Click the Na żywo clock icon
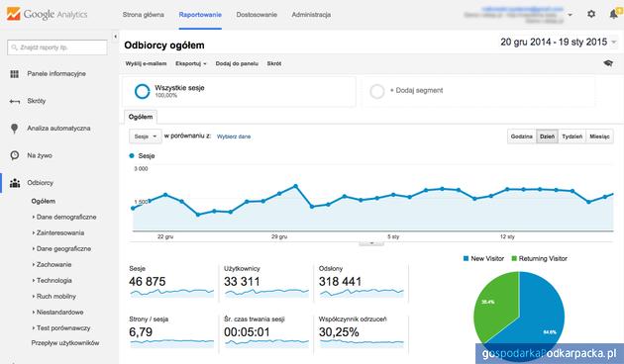 [15, 155]
